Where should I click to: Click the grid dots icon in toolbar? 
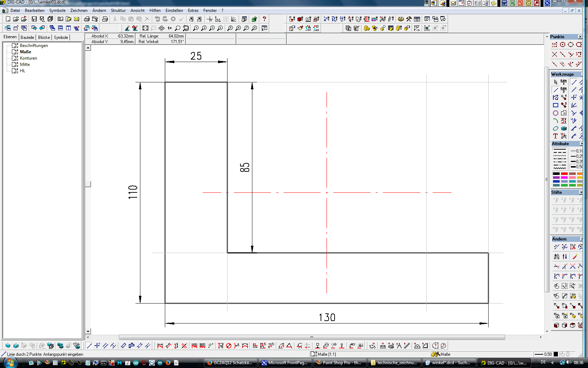(x=226, y=19)
